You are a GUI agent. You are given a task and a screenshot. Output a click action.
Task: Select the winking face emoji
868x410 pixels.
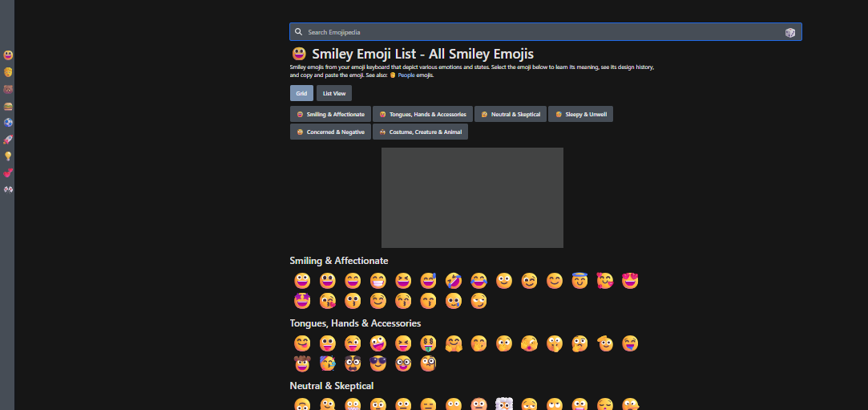529,281
